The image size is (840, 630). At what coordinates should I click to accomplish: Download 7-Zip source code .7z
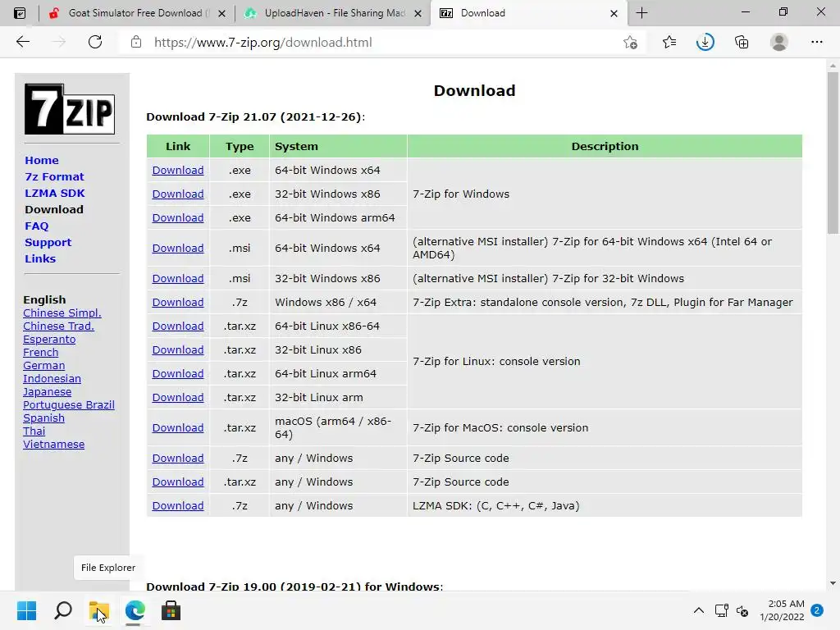pyautogui.click(x=178, y=458)
